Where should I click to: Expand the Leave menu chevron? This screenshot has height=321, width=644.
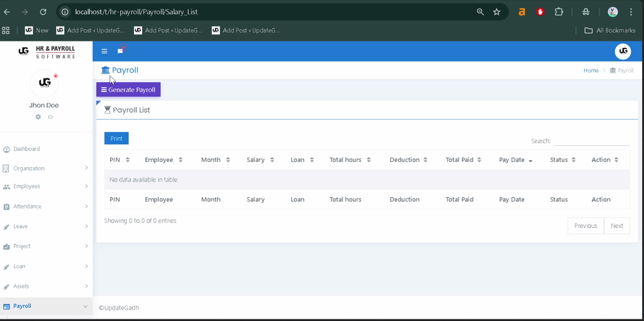click(86, 226)
